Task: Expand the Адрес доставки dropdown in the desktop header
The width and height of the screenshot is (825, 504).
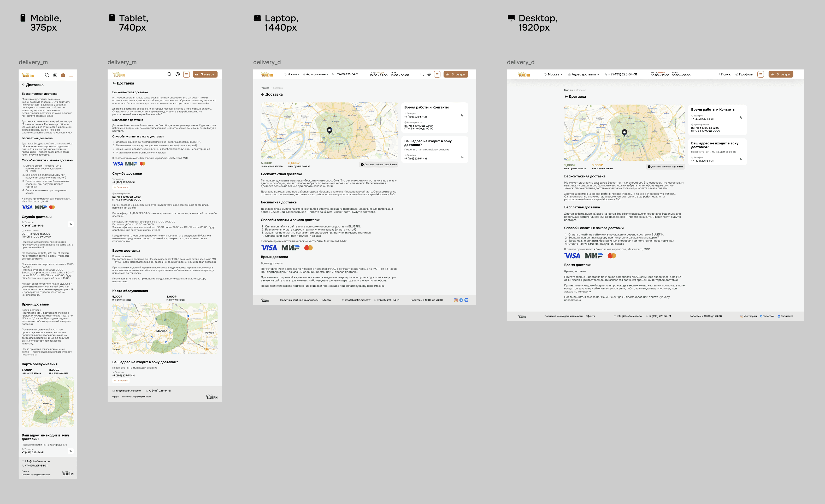Action: tap(584, 74)
